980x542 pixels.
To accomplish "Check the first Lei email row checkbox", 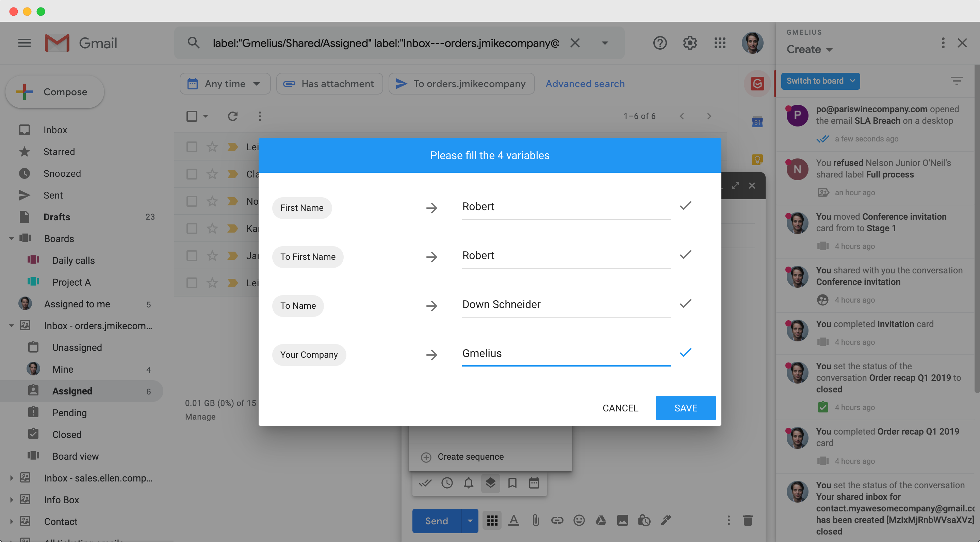I will [192, 147].
